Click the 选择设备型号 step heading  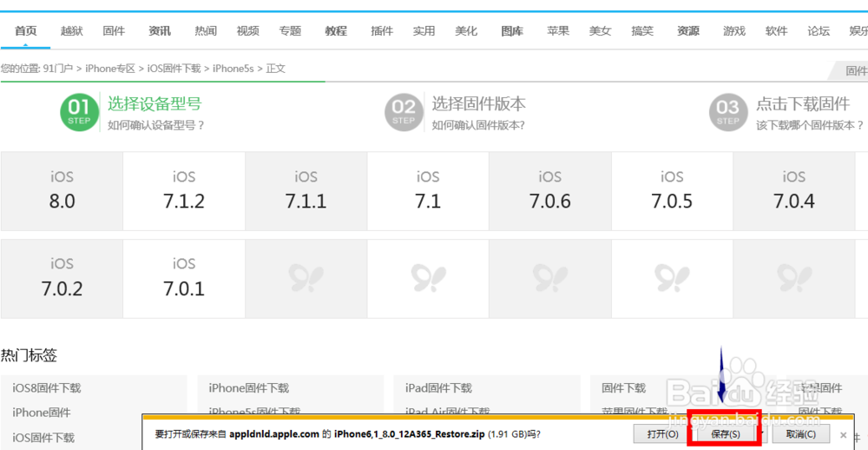click(155, 103)
